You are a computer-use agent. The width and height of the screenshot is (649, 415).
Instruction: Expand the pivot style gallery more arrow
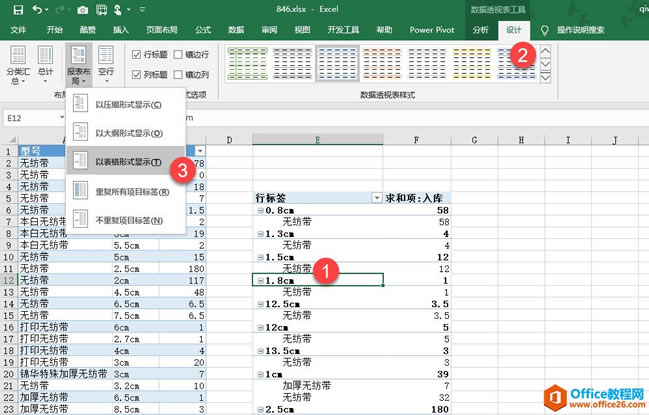click(546, 77)
